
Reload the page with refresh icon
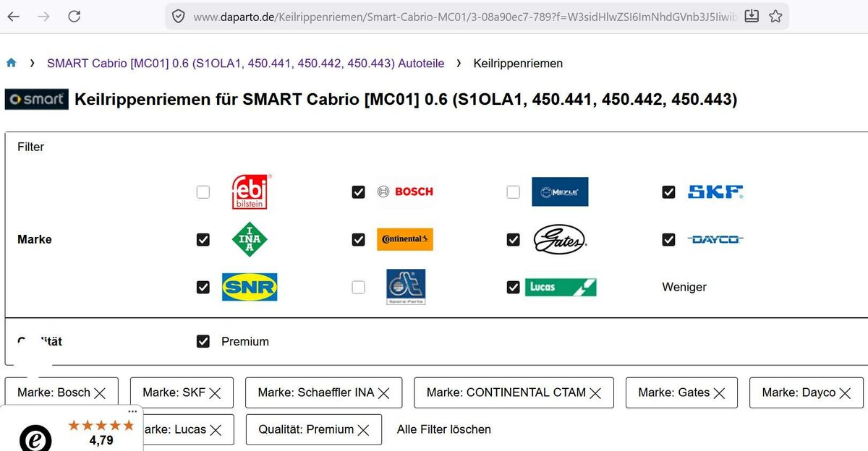point(74,16)
